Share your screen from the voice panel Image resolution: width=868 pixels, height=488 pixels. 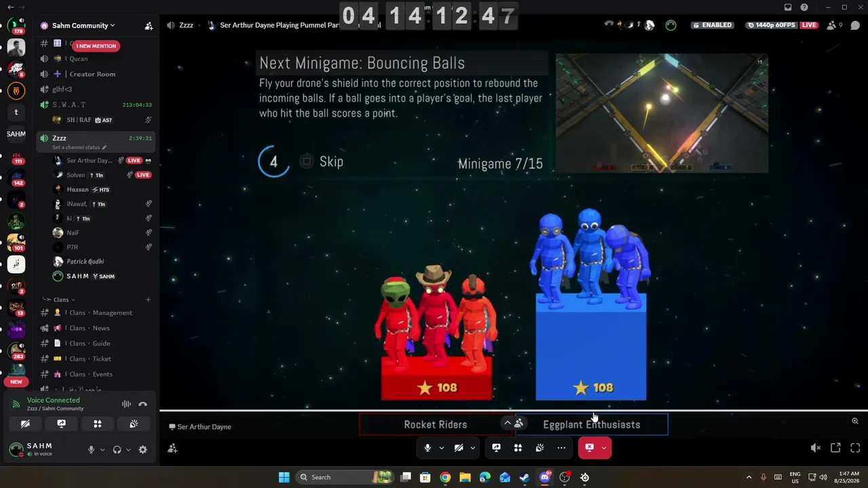pos(62,424)
